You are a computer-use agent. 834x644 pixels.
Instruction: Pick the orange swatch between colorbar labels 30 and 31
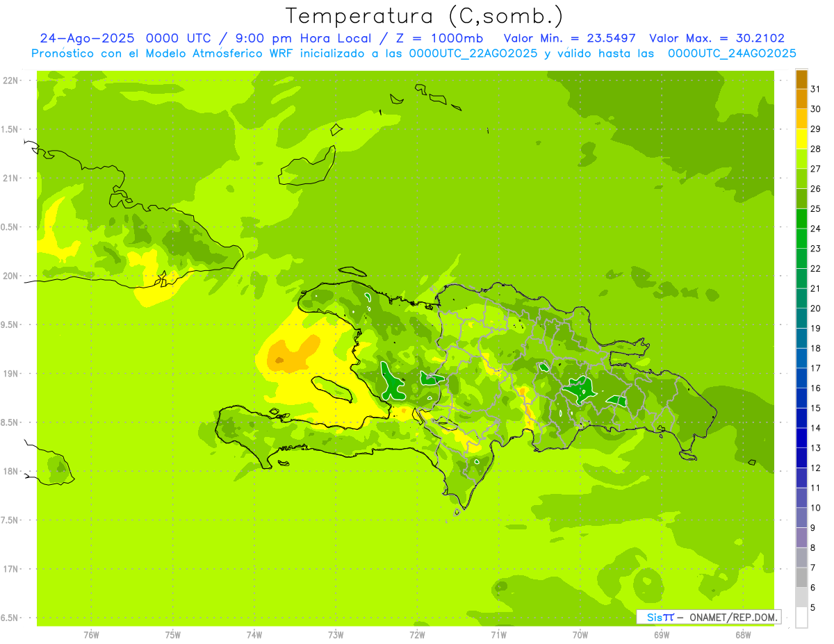click(801, 99)
